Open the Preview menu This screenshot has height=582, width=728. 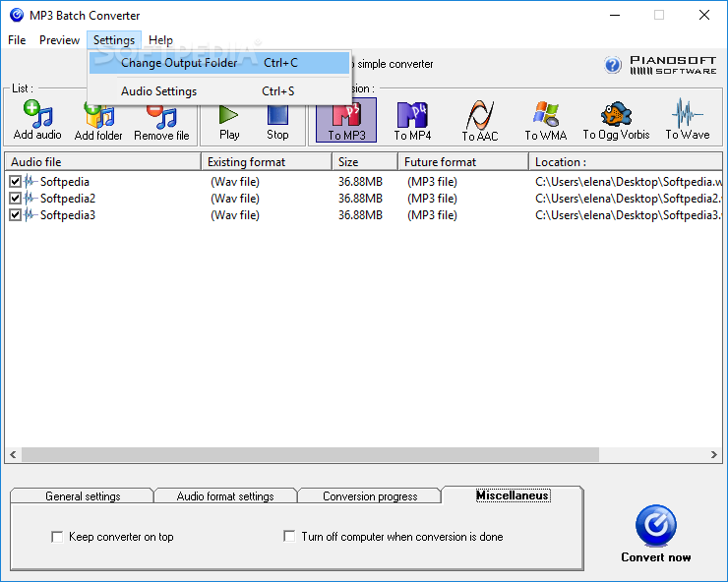[x=59, y=40]
